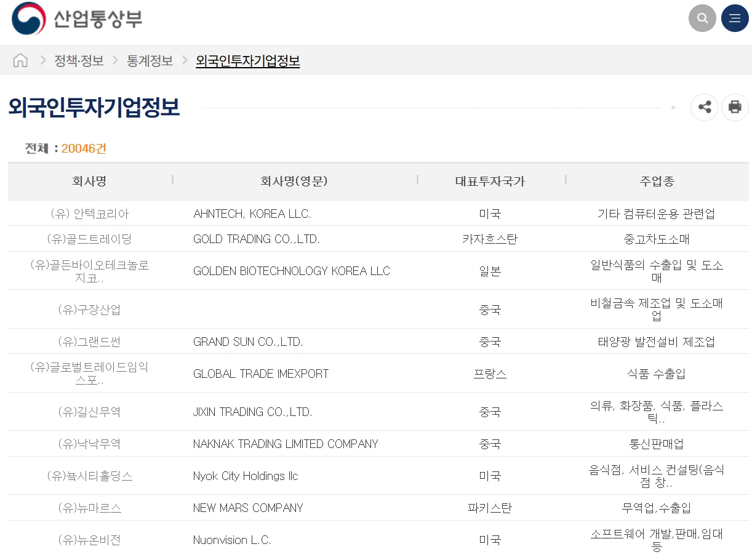The height and width of the screenshot is (560, 752).
Task: Click 중고차도소매 industry cell
Action: tap(657, 239)
